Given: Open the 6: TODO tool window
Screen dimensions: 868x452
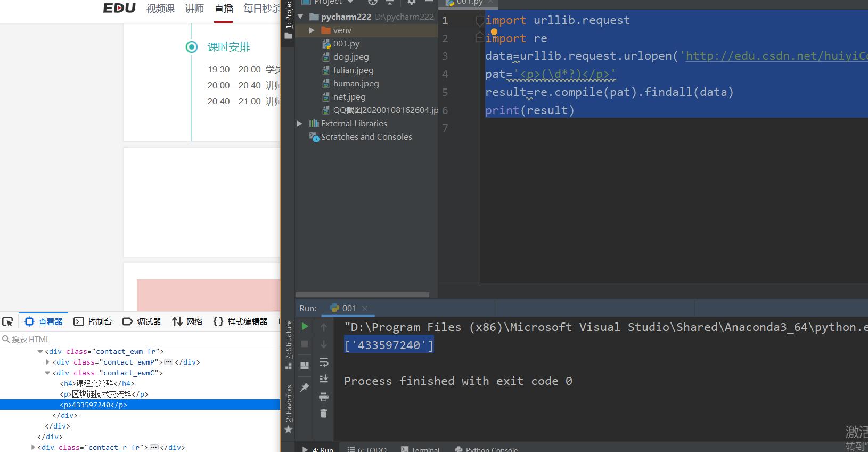Looking at the screenshot, I should pyautogui.click(x=367, y=449).
